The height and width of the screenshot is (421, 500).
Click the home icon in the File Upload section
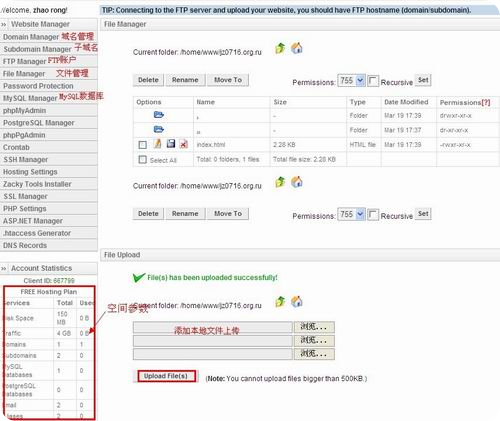[x=297, y=302]
